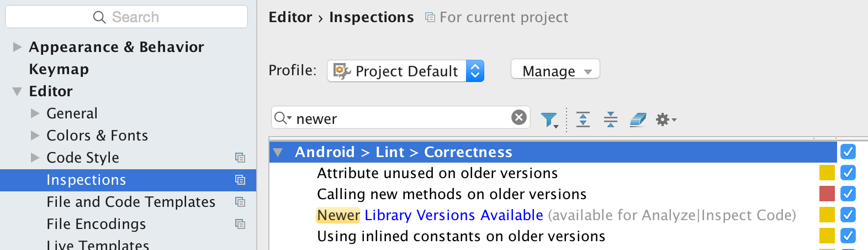This screenshot has width=868, height=250.
Task: Click the filter inspections funnel icon
Action: [549, 119]
